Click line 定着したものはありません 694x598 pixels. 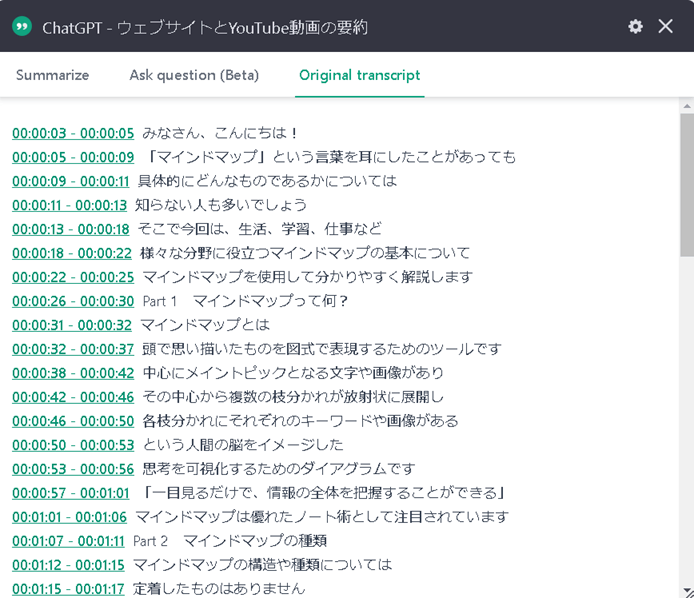click(x=219, y=588)
